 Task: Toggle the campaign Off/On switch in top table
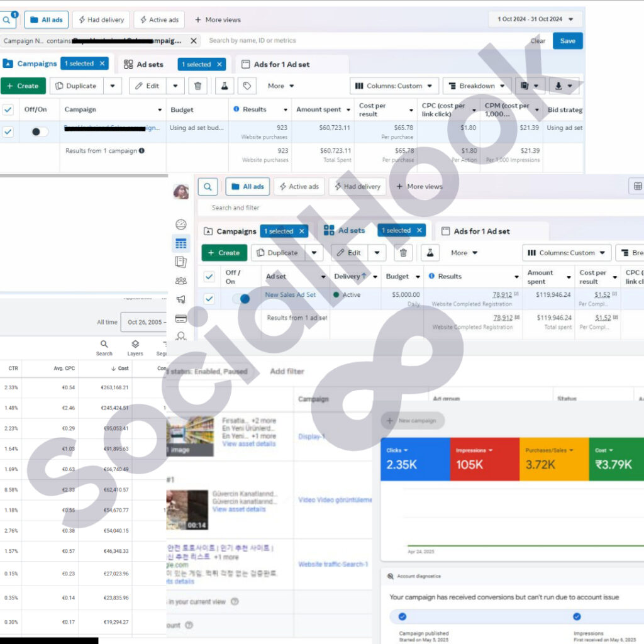tap(39, 132)
